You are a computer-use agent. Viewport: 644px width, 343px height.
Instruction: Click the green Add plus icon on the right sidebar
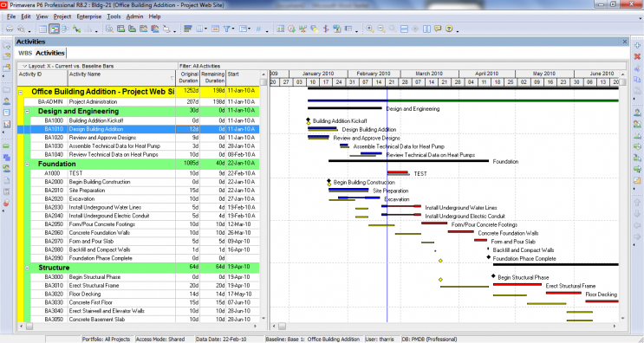(x=637, y=46)
